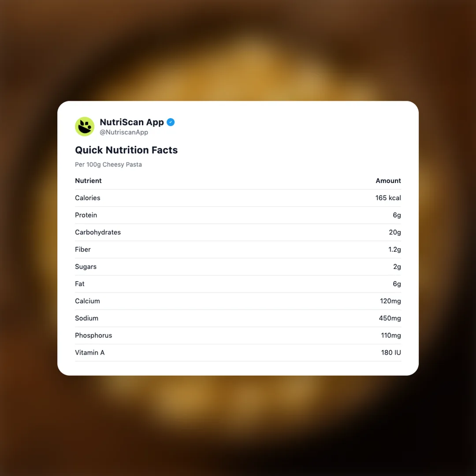Select the Fat row label
The width and height of the screenshot is (476, 476).
[80, 284]
